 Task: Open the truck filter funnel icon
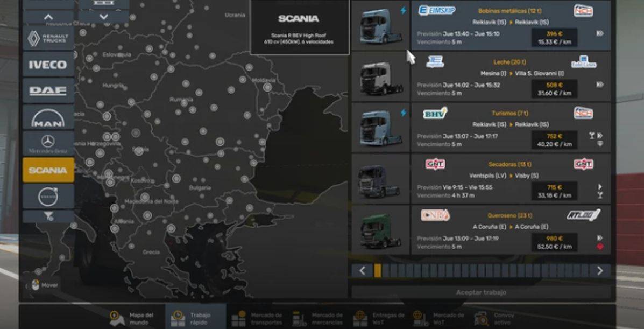(48, 216)
